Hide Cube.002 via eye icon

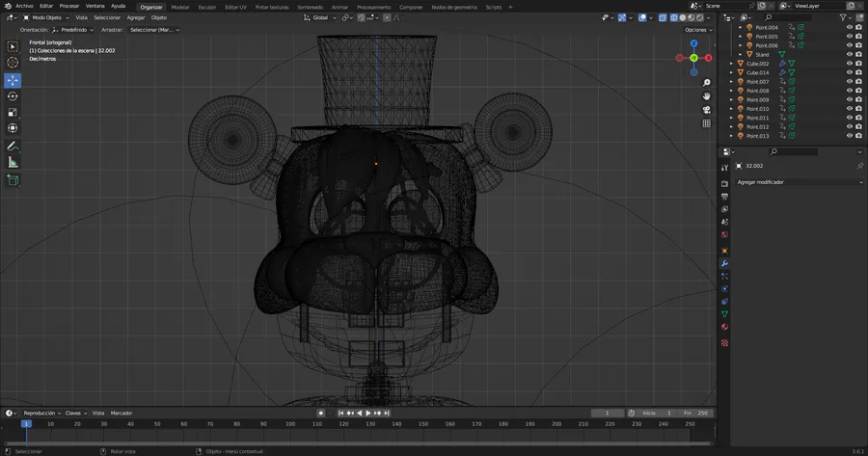tap(849, 63)
